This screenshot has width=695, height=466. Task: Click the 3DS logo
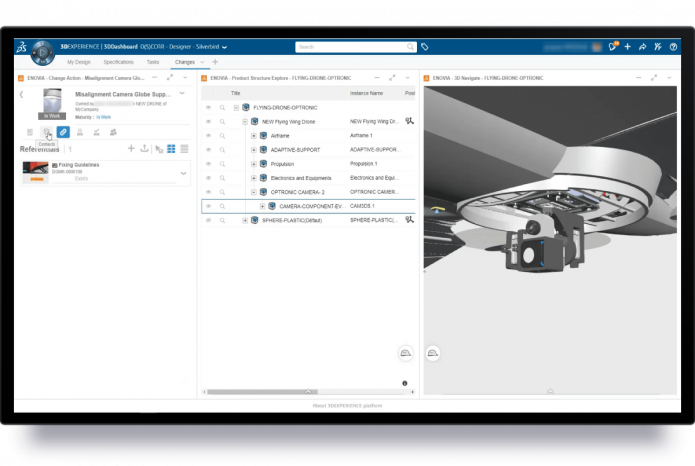tap(22, 47)
